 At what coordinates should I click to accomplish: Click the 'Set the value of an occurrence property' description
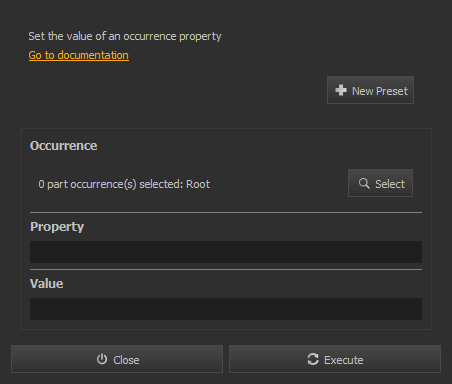point(125,36)
